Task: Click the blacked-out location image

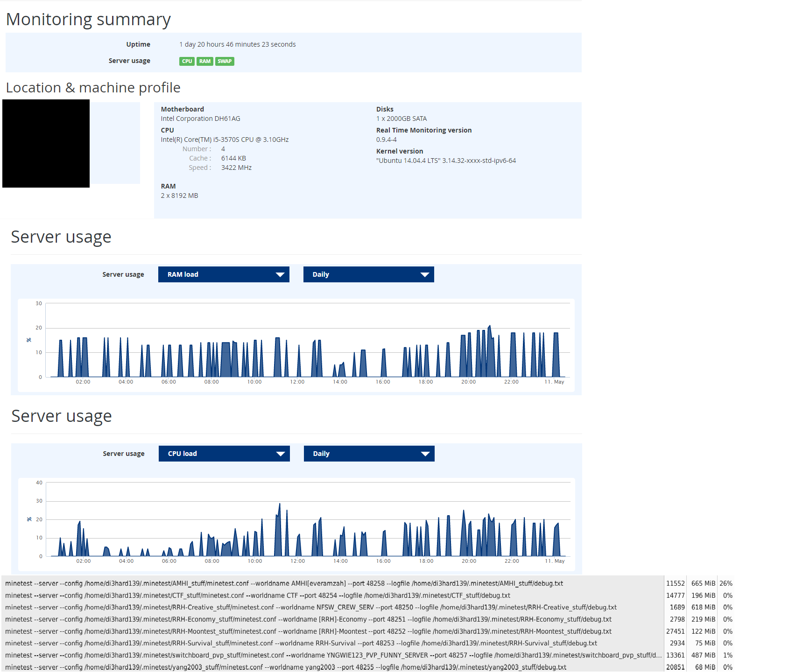Action: point(46,143)
